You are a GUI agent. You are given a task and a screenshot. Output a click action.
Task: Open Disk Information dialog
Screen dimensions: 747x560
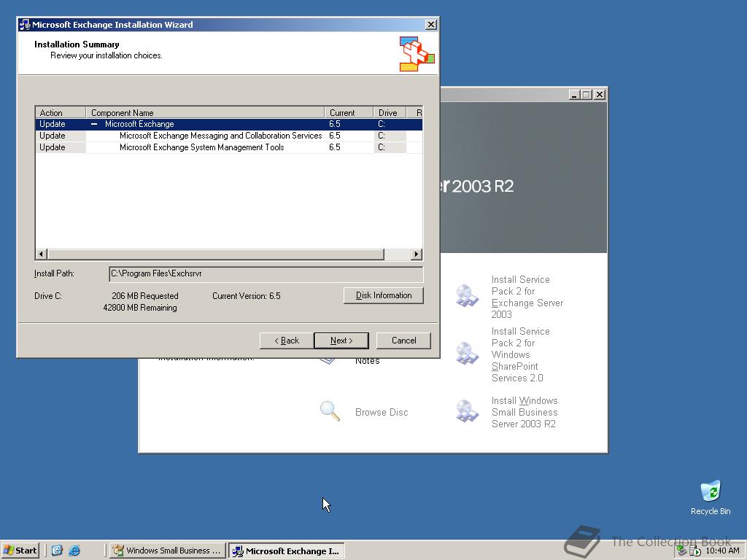(x=384, y=295)
